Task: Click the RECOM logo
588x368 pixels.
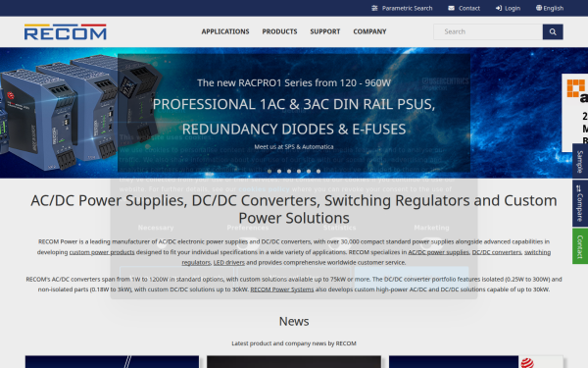Action: tap(66, 32)
